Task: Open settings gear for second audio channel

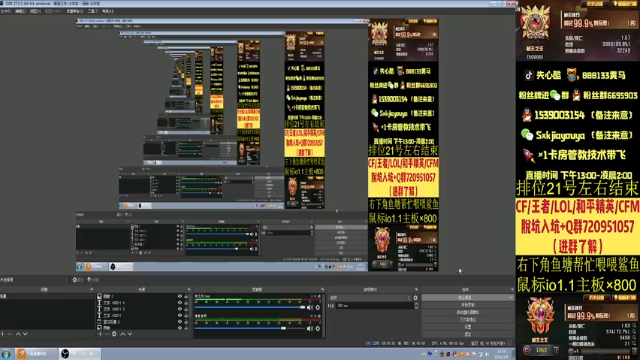Action: tap(318, 328)
